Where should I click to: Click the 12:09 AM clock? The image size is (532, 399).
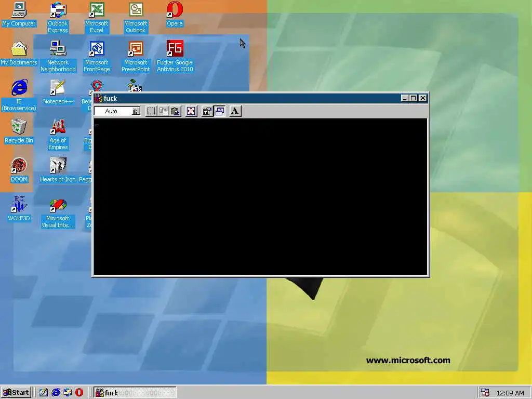click(x=510, y=393)
